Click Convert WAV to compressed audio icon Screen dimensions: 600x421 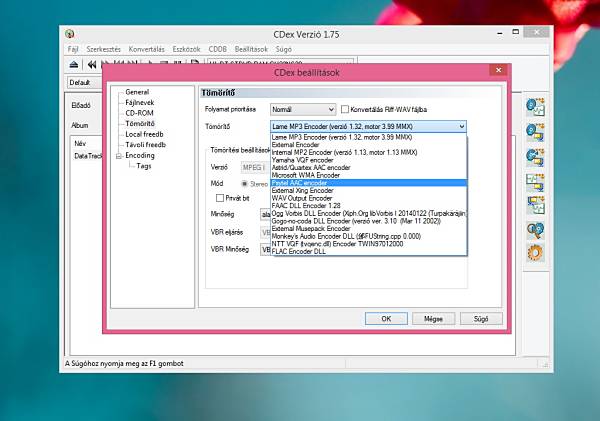(x=535, y=182)
